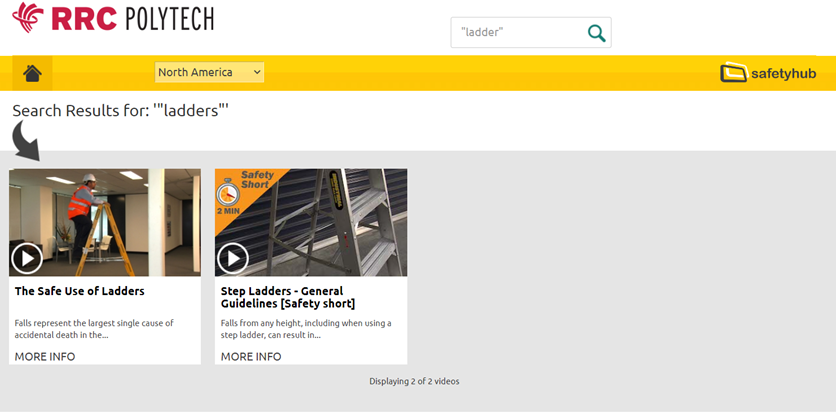836x413 pixels.
Task: Click the Step Ladders description text
Action: [305, 329]
